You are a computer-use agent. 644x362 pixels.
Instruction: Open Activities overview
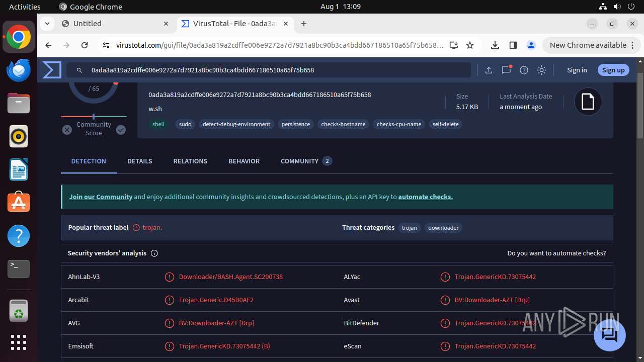click(x=25, y=7)
